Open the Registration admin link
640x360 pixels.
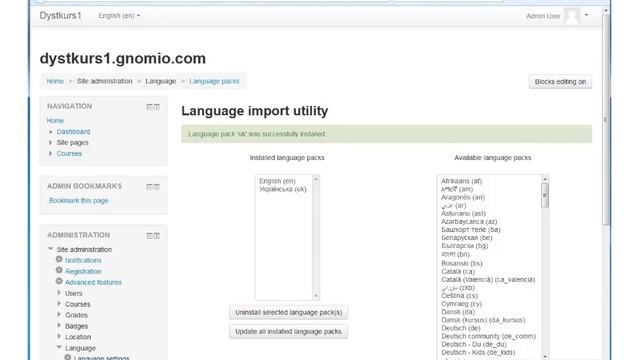point(83,271)
